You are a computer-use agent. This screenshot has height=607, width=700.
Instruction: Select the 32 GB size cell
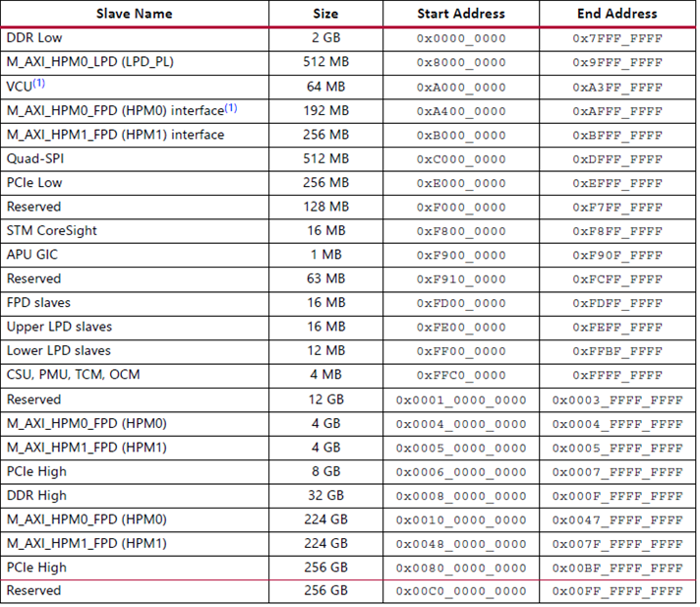(325, 495)
